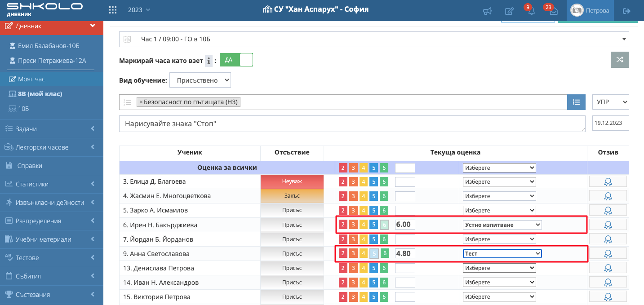Open the apps grid menu icon
Image resolution: width=644 pixels, height=305 pixels.
[x=113, y=10]
